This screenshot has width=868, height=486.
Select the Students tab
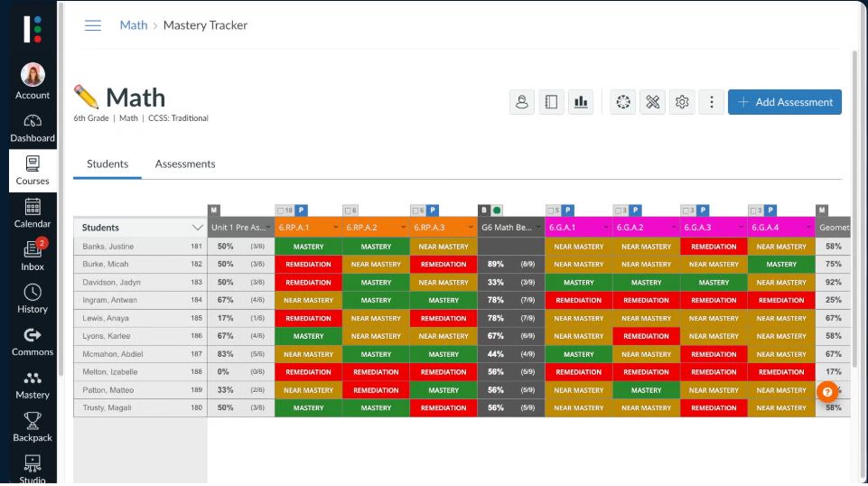point(107,164)
